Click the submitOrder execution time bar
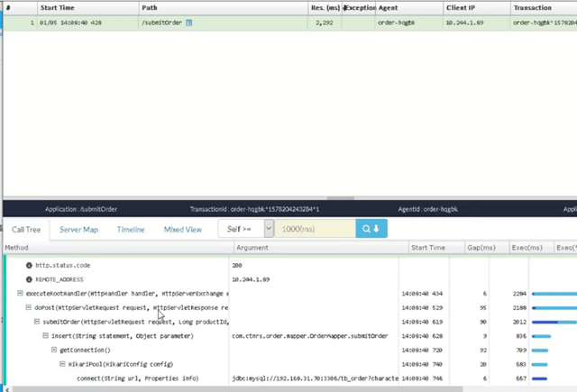The height and width of the screenshot is (392, 577). [554, 322]
